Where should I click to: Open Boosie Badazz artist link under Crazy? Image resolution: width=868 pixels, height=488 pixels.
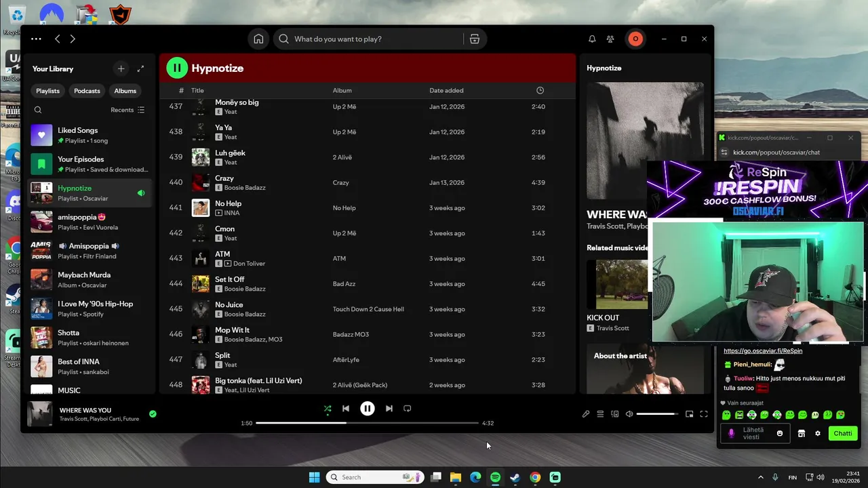(x=245, y=188)
